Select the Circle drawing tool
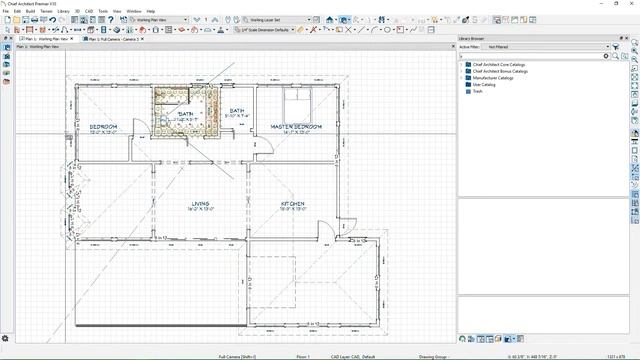The image size is (640, 360). [387, 30]
